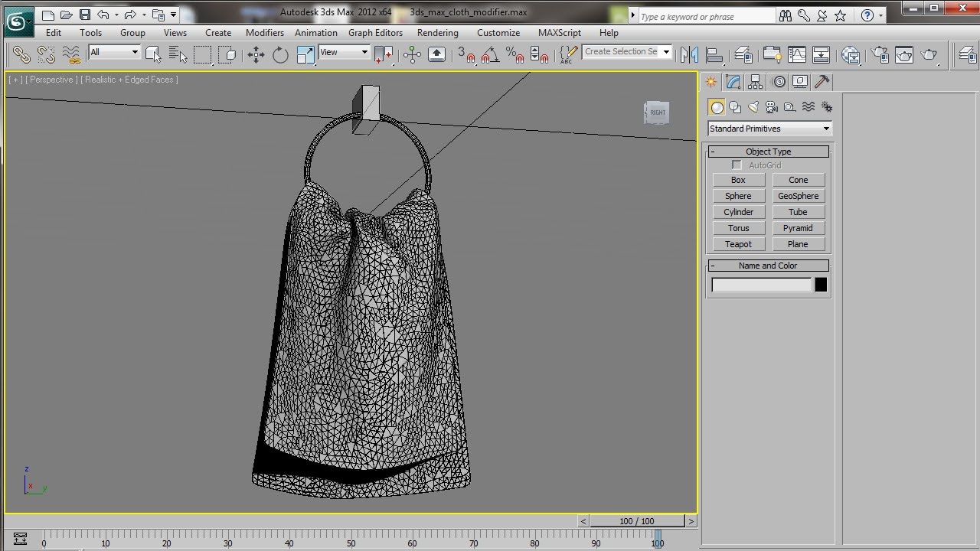Create a Teapot primitive
This screenshot has height=551, width=980.
coord(738,244)
